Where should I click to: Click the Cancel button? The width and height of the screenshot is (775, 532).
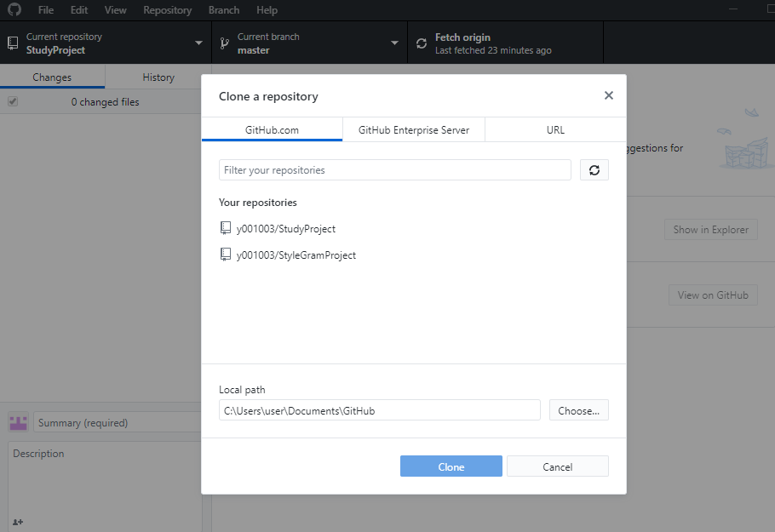[558, 466]
